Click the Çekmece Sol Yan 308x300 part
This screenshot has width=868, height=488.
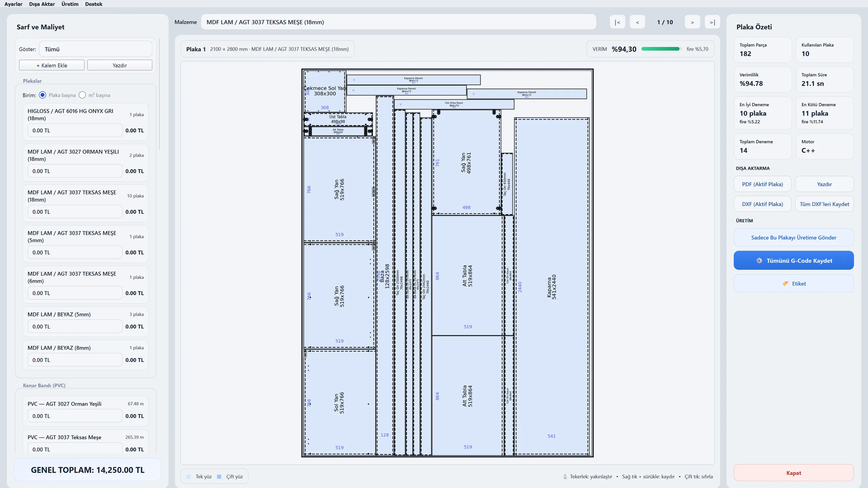(x=325, y=91)
